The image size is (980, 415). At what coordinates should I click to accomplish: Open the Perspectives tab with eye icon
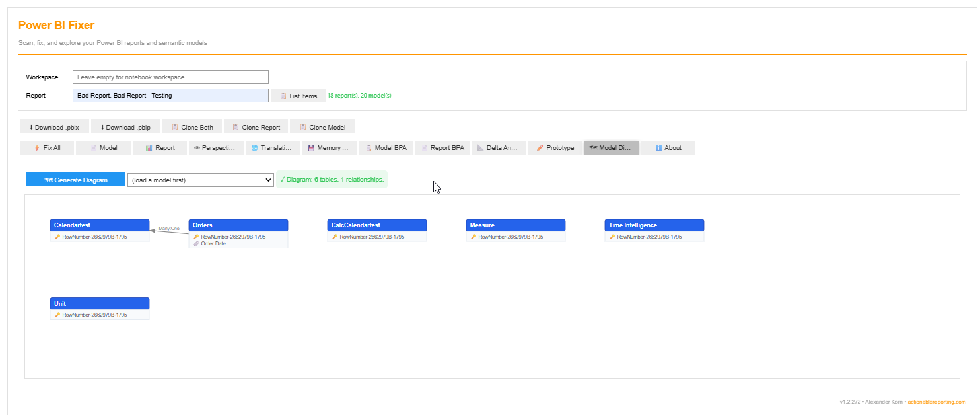click(216, 148)
